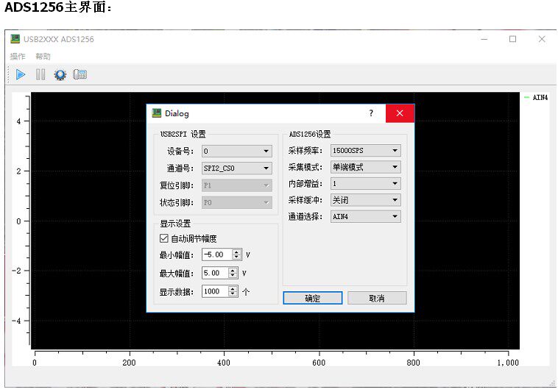Start acquisition with the blue play icon
558x392 pixels.
21,74
